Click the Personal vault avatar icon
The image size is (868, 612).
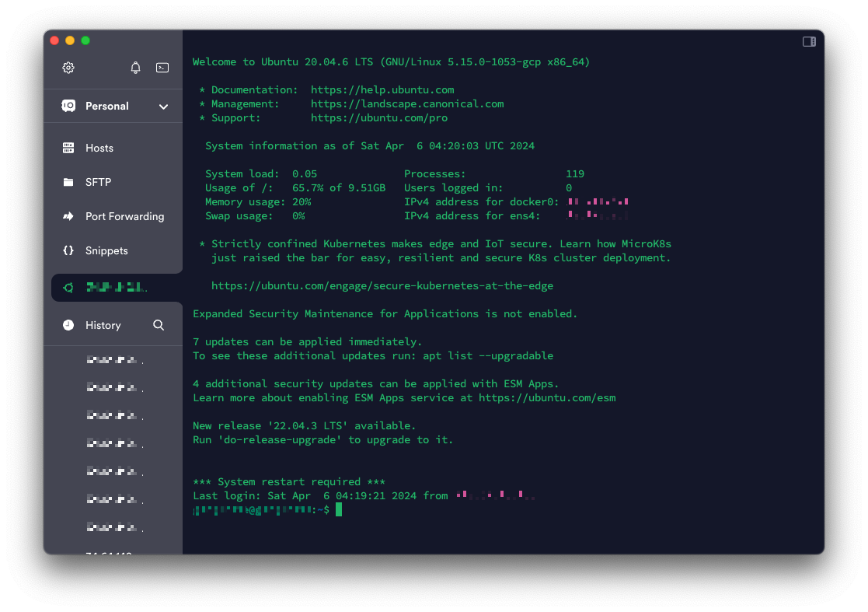(68, 106)
